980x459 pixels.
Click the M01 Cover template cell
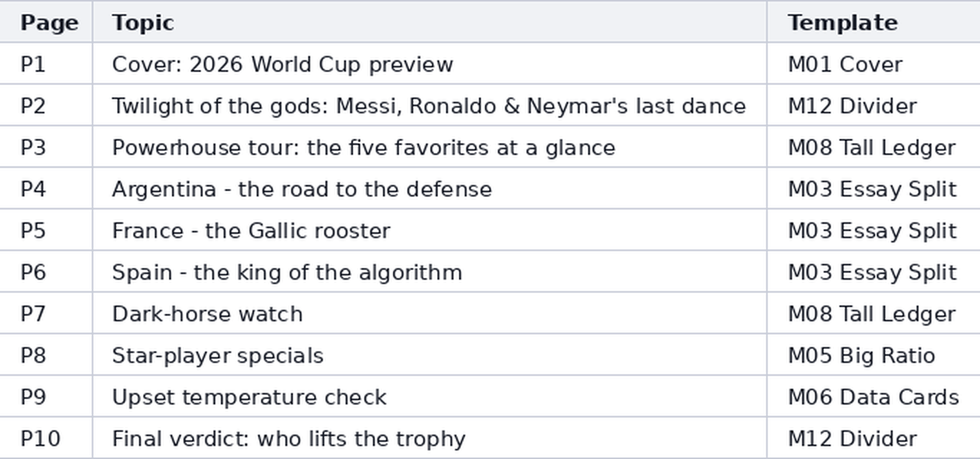click(874, 64)
